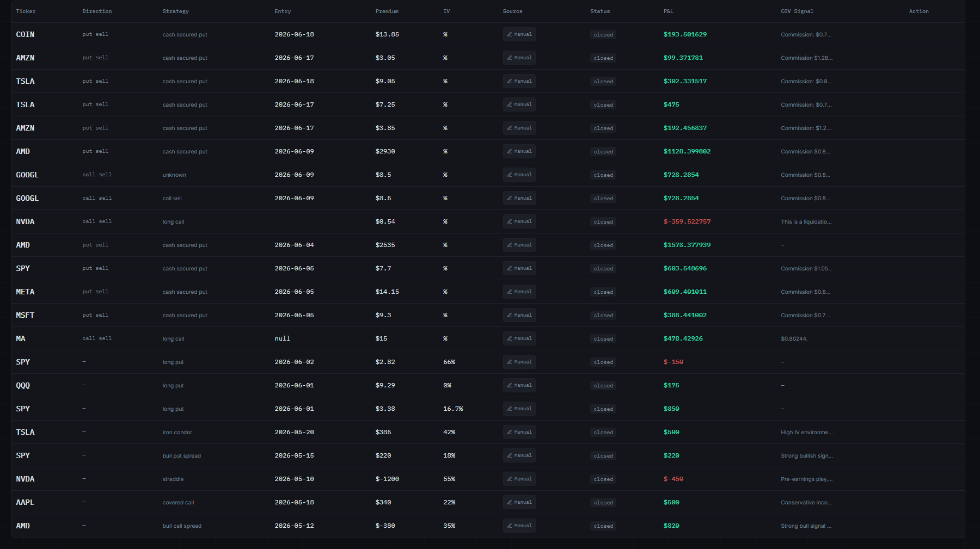
Task: Select the AAPL ticker cell
Action: tap(25, 502)
